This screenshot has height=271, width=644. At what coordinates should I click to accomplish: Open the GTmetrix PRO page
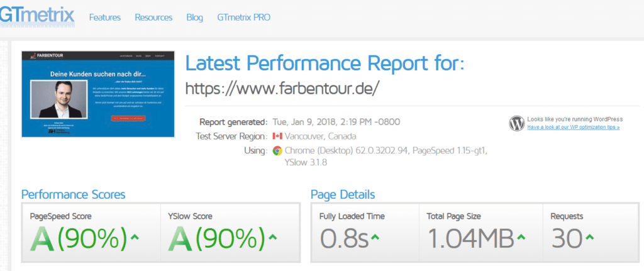(243, 18)
